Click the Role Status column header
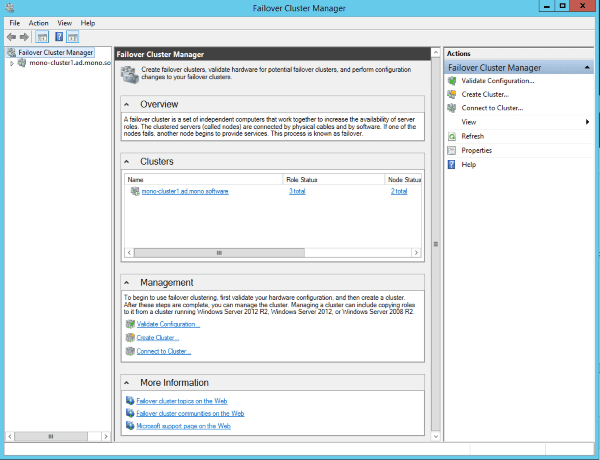Viewport: 600px width, 460px height. click(x=333, y=179)
